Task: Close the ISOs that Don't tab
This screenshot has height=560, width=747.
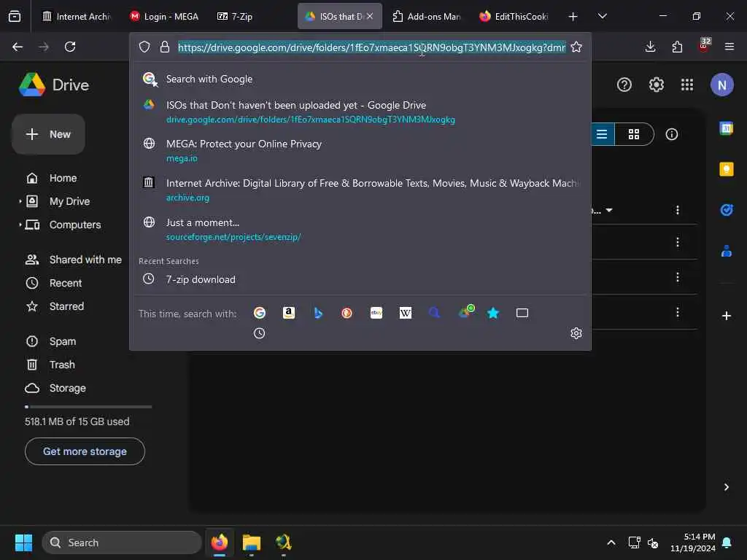Action: coord(370,16)
